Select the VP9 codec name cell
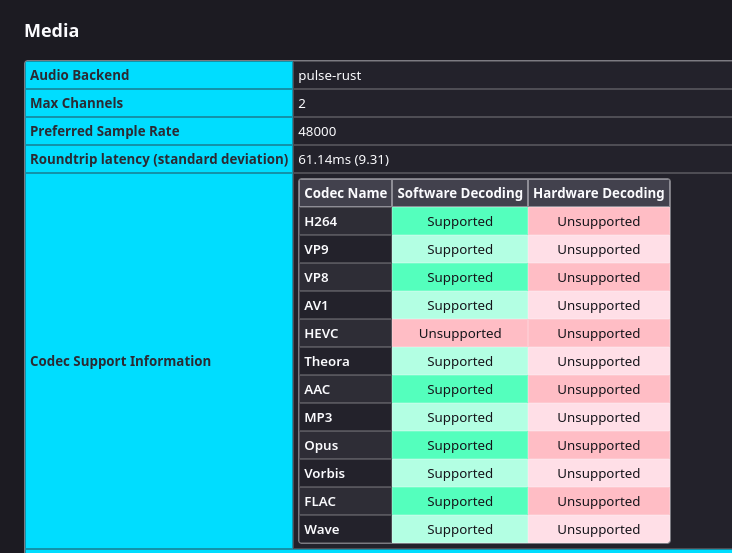The image size is (732, 553). [345, 249]
